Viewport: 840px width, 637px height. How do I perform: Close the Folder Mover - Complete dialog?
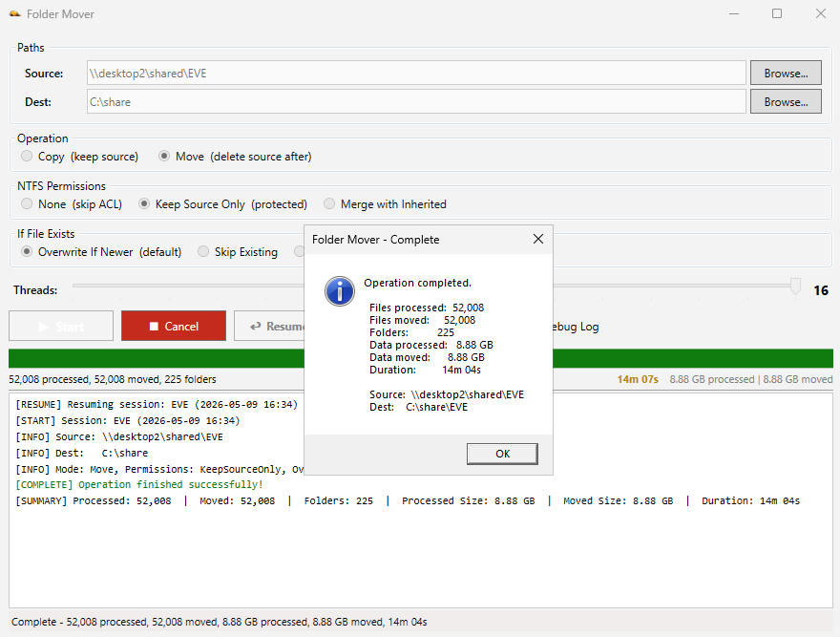point(538,239)
